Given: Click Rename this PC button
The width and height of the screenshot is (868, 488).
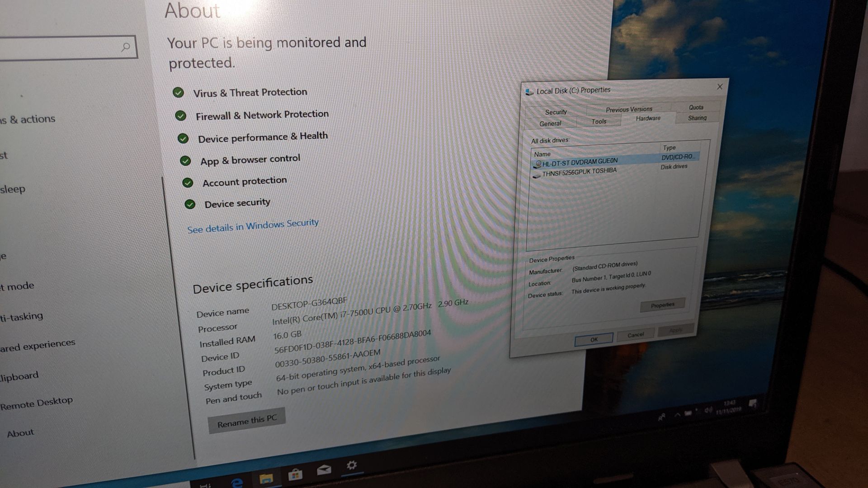Looking at the screenshot, I should point(247,421).
